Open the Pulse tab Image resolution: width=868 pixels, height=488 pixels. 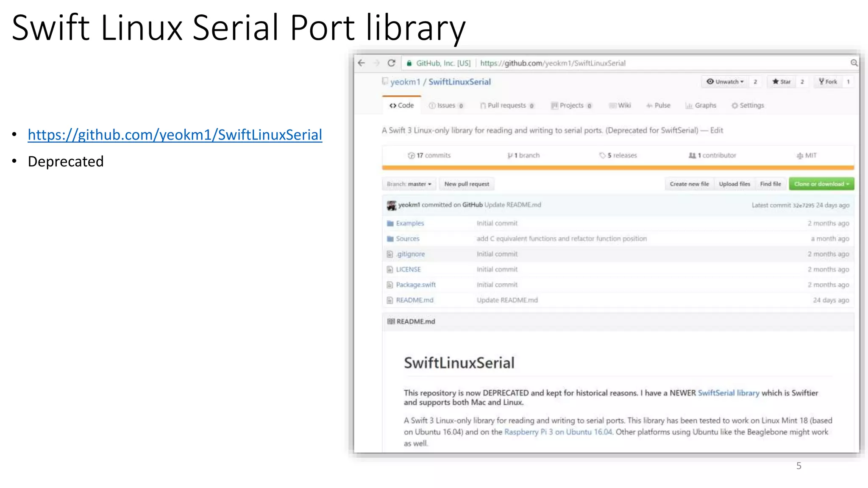(x=658, y=105)
